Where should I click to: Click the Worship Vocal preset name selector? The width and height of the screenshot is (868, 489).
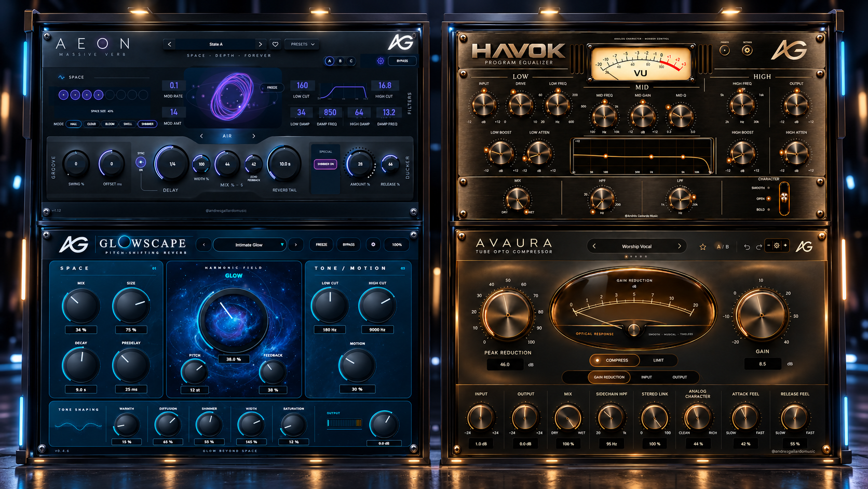pyautogui.click(x=636, y=246)
